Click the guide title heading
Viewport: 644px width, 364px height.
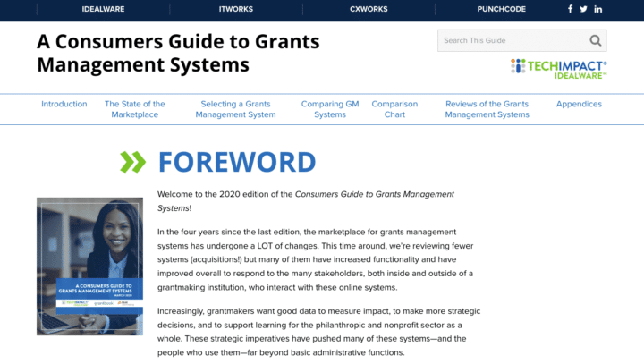tap(178, 53)
